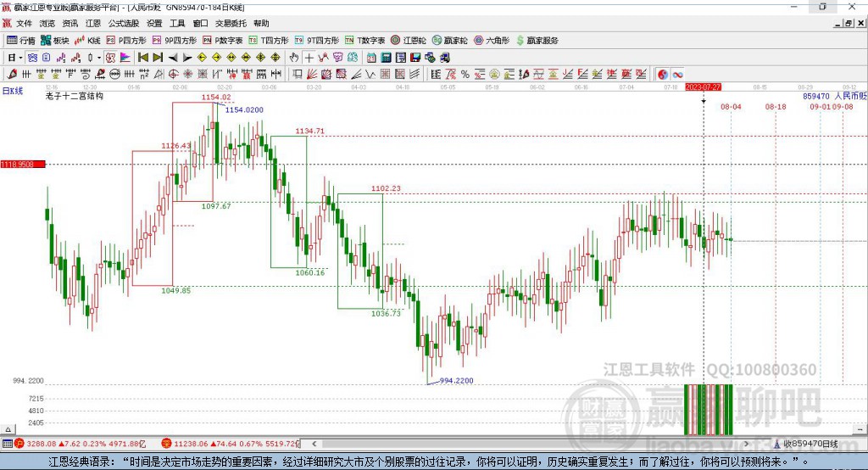This screenshot has height=470, width=868.
Task: Click the highlighted date 2023-07-27 marker
Action: coord(703,87)
